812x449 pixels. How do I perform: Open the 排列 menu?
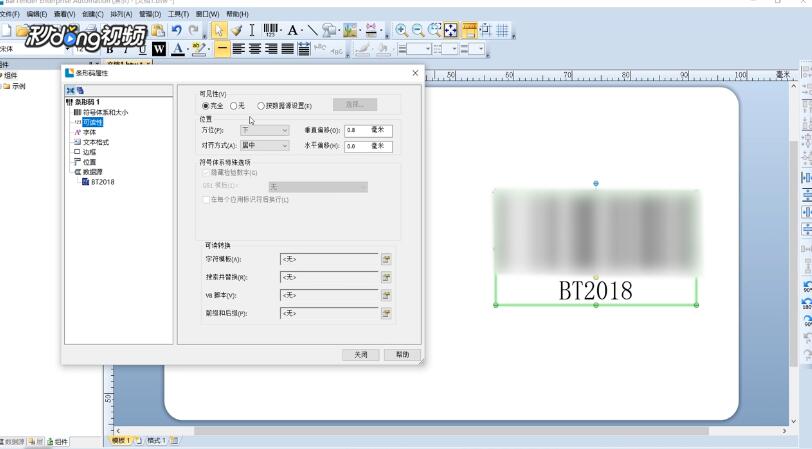point(121,14)
